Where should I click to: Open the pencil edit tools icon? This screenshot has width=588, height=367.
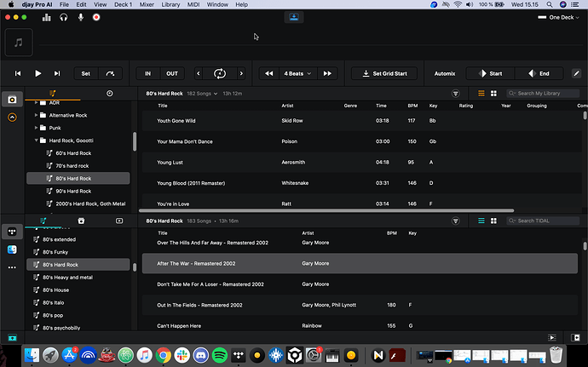coord(576,73)
